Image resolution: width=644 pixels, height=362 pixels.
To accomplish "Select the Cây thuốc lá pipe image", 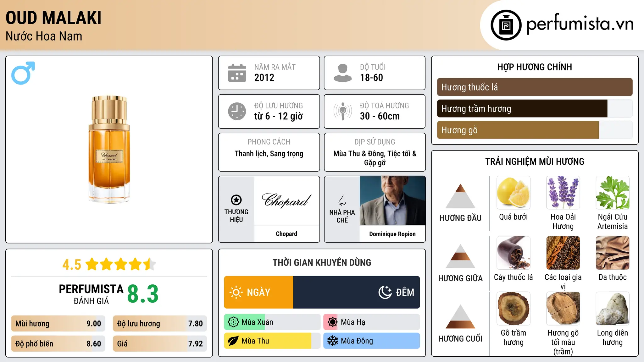I will coord(513,253).
